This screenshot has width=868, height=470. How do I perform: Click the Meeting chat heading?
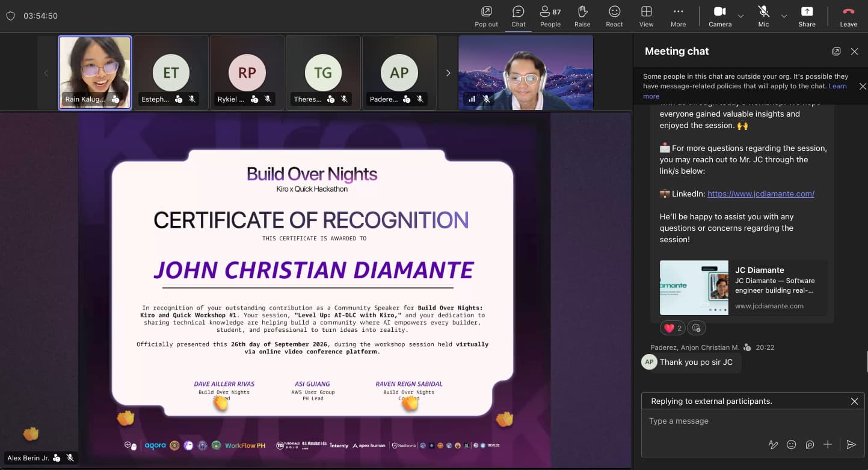[677, 52]
